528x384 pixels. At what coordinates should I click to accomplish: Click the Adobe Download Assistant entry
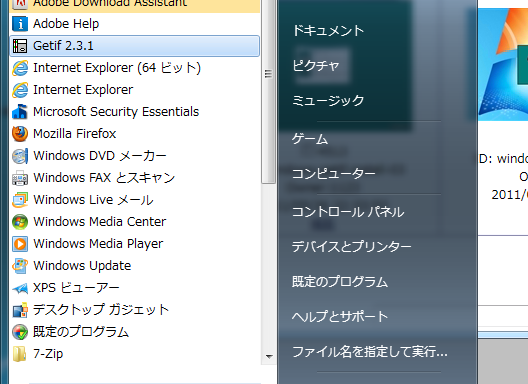pyautogui.click(x=135, y=6)
